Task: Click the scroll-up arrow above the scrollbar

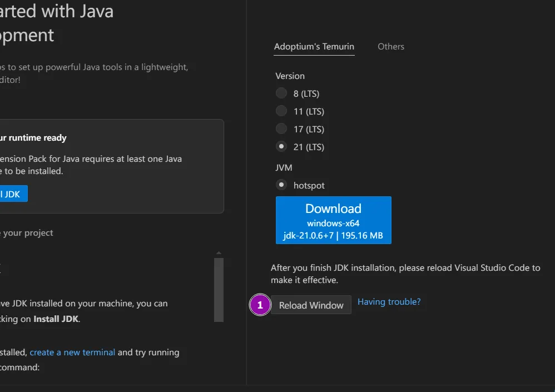Action: (219, 253)
